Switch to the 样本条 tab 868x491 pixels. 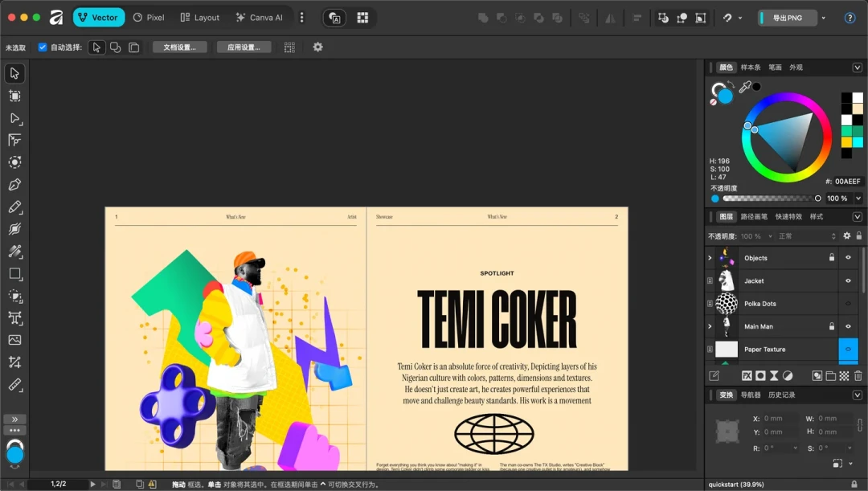point(751,68)
